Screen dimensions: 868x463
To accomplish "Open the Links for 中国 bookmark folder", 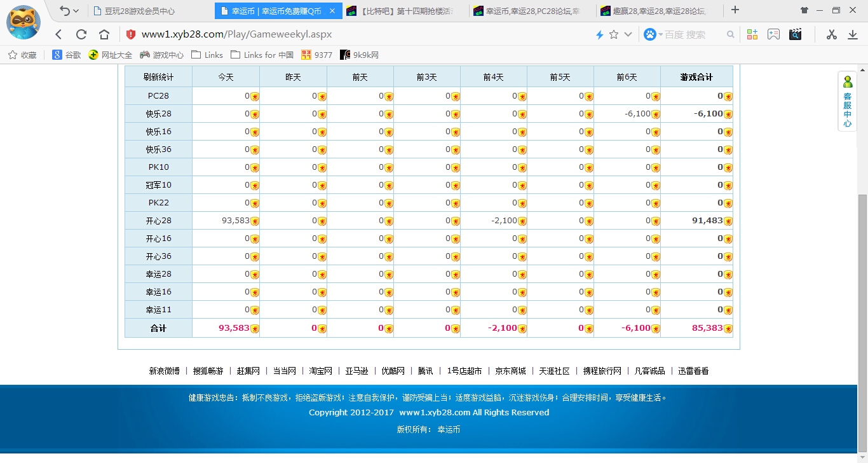I will pyautogui.click(x=262, y=55).
